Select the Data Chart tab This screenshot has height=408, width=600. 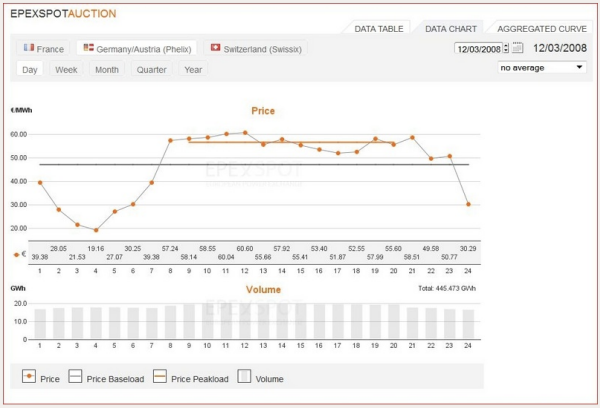[450, 29]
